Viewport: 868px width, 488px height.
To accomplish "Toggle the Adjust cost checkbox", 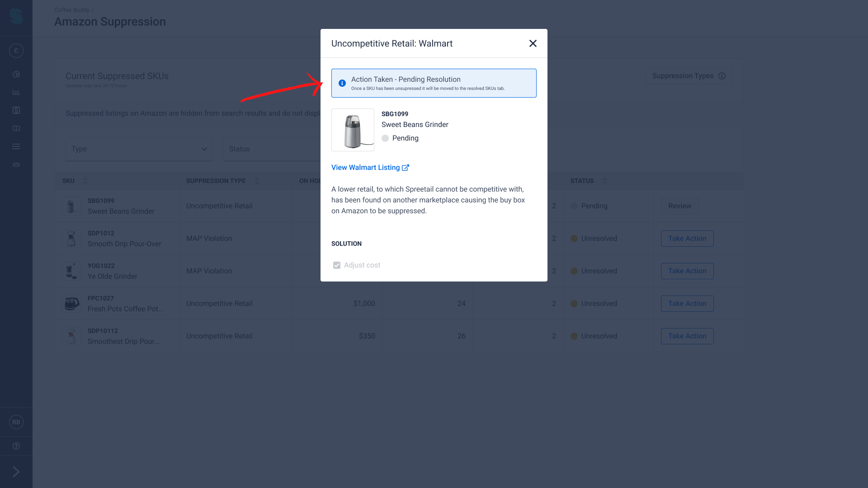I will [x=337, y=265].
